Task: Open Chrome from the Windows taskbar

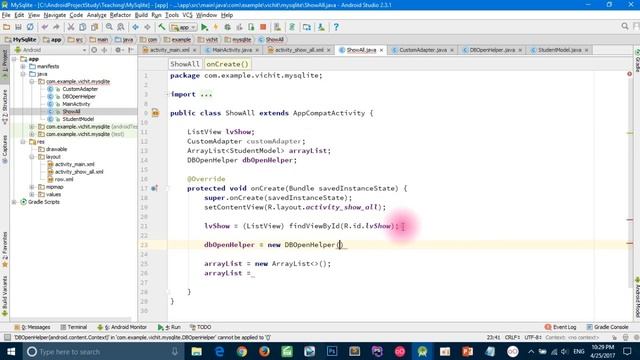Action: point(242,351)
